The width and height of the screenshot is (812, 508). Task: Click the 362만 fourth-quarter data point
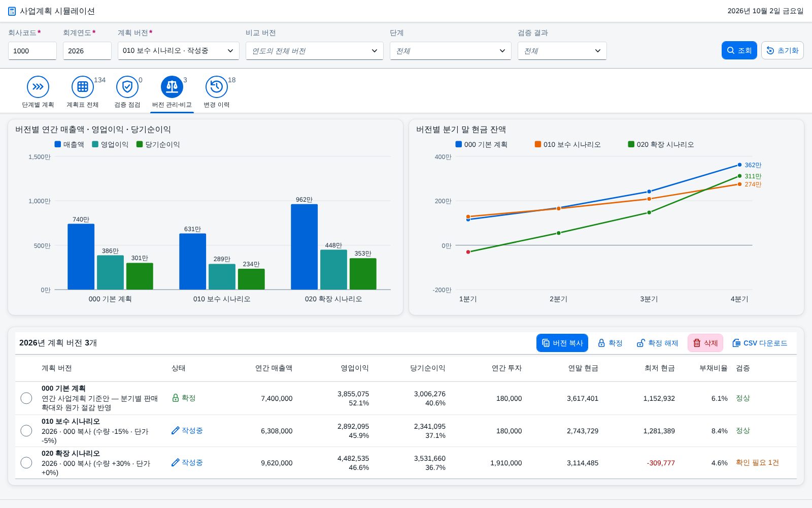[739, 165]
